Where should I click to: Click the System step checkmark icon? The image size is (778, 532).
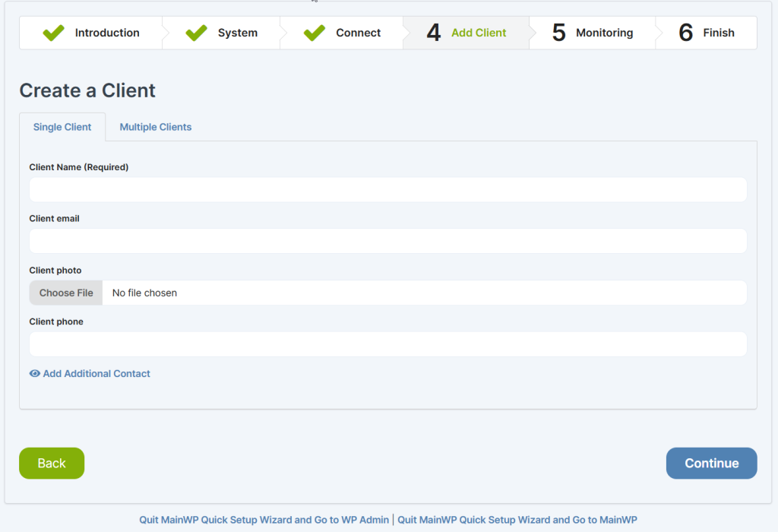tap(195, 33)
